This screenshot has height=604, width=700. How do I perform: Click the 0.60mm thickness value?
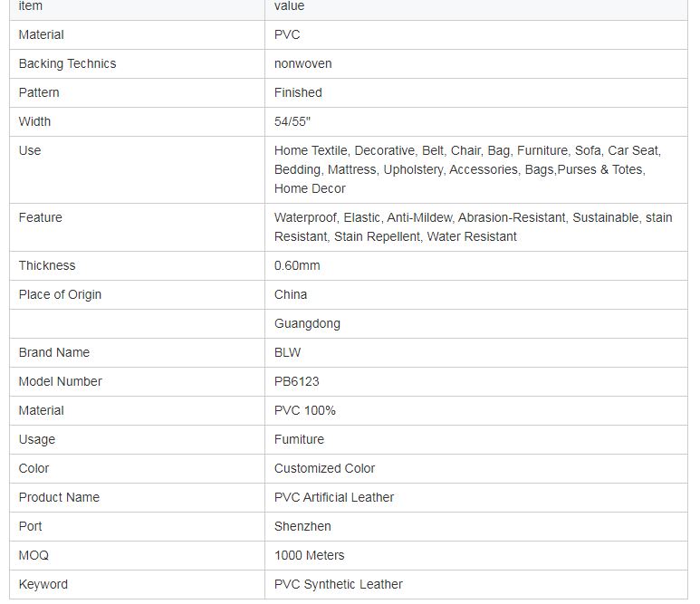[297, 265]
